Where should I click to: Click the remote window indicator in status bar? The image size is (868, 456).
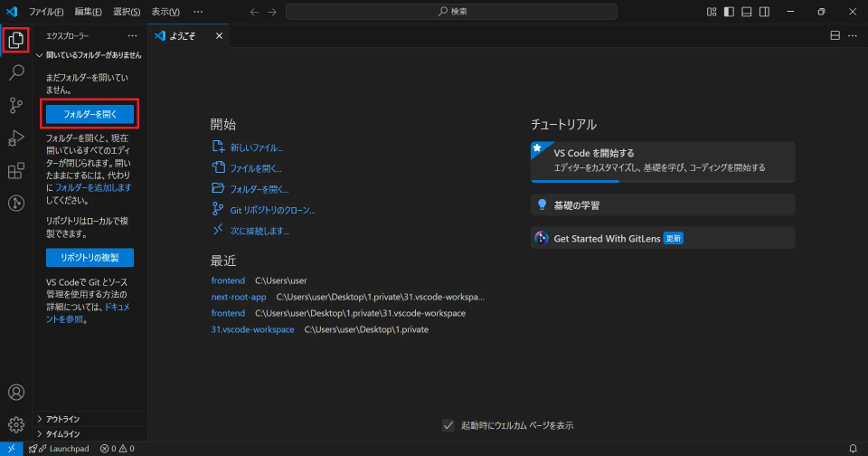click(11, 449)
